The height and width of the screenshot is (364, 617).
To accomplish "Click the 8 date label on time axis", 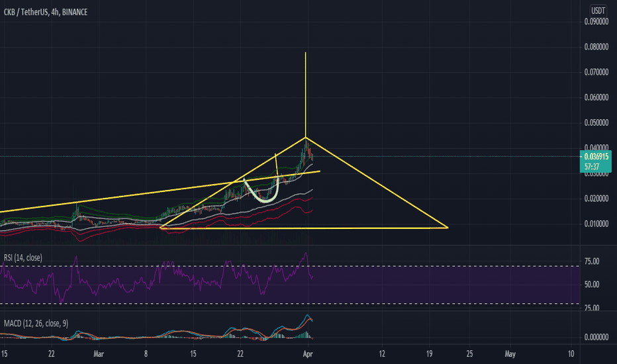I will pos(146,354).
